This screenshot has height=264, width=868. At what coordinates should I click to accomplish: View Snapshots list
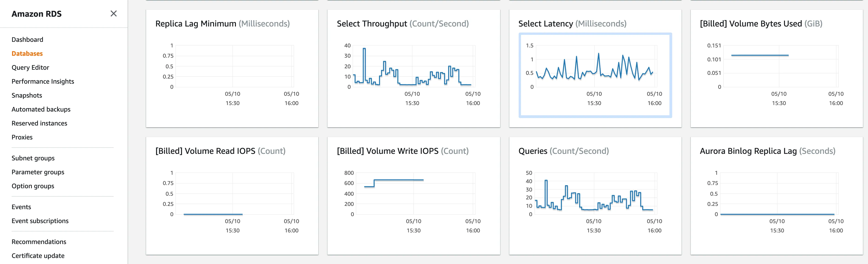click(x=27, y=95)
